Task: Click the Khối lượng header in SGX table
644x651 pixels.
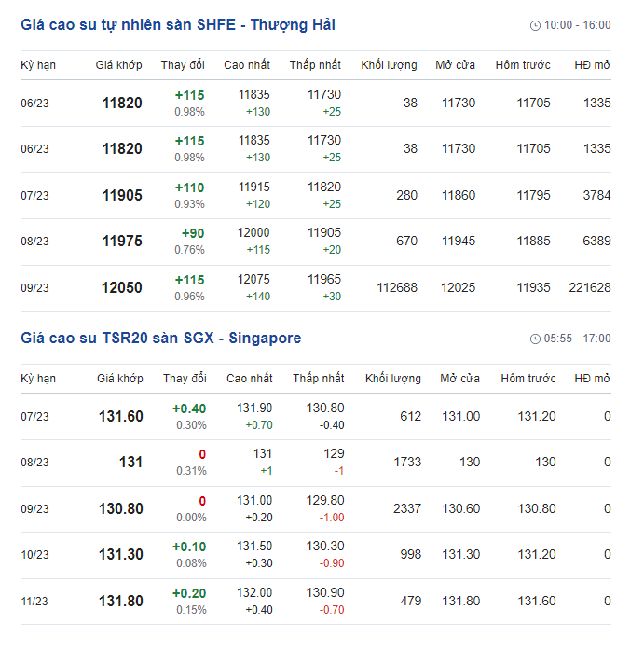Action: pos(393,379)
